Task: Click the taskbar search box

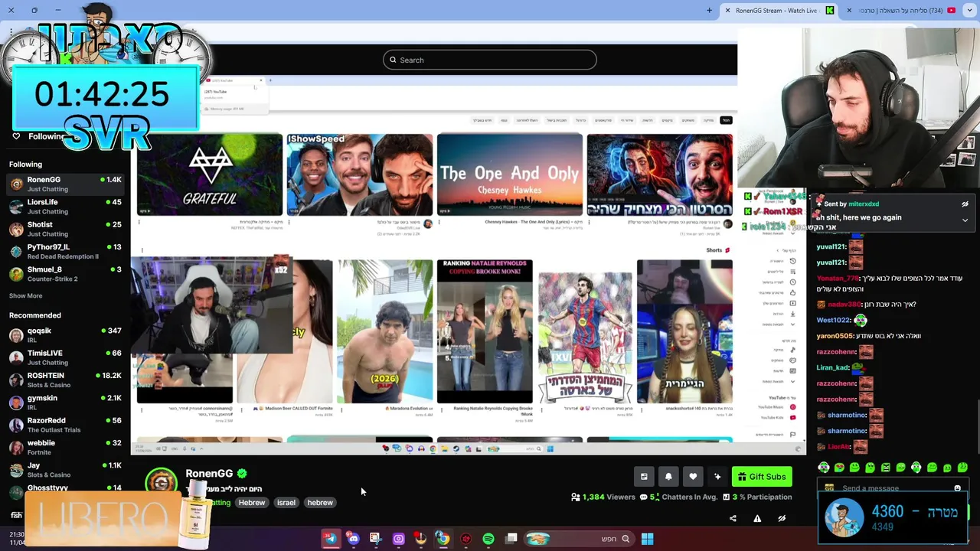Action: [x=578, y=539]
